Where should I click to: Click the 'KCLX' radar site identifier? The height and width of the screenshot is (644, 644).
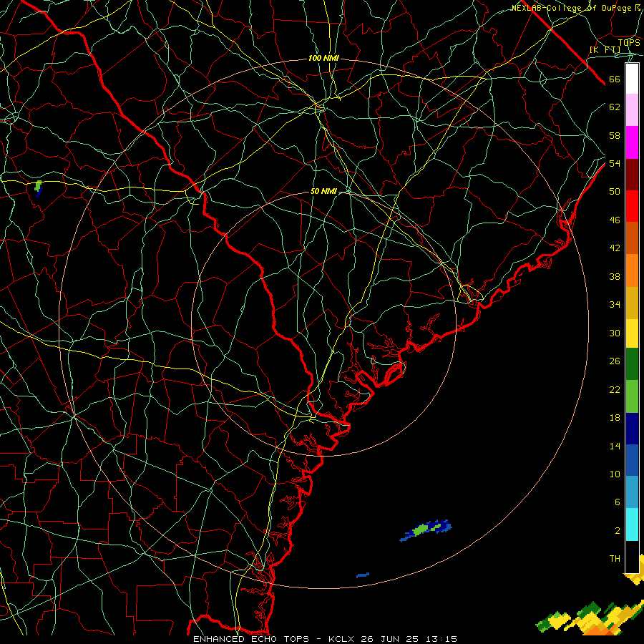(342, 639)
